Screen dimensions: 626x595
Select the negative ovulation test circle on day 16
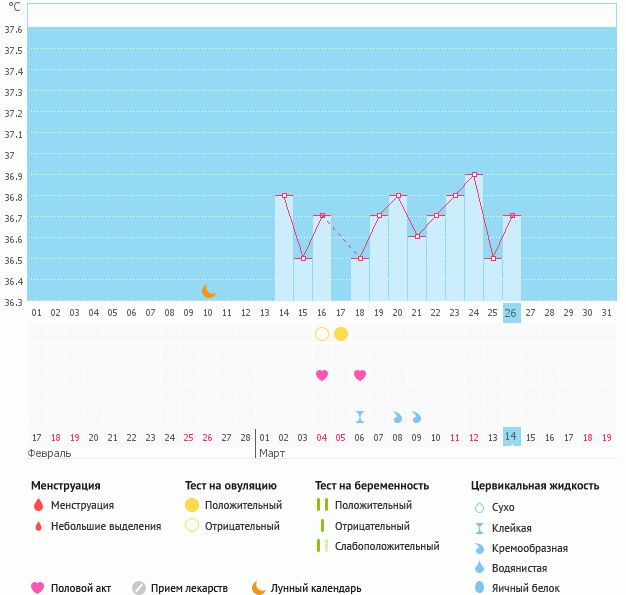pyautogui.click(x=322, y=334)
